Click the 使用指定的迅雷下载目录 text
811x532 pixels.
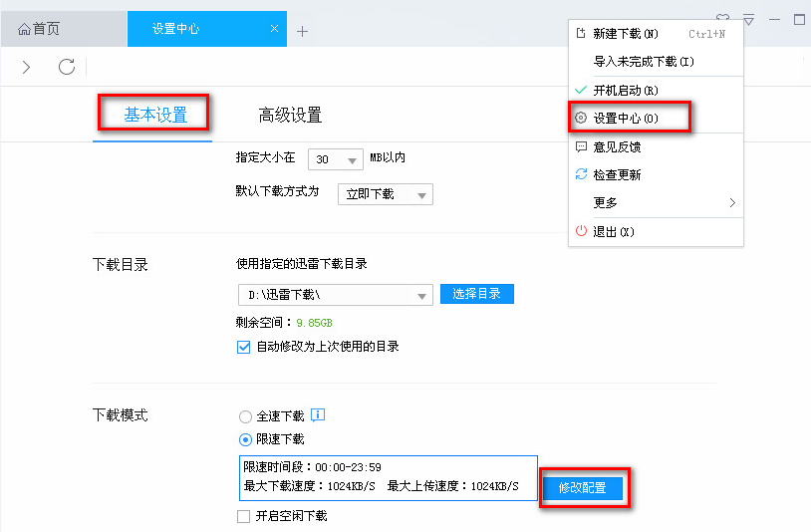[x=302, y=264]
